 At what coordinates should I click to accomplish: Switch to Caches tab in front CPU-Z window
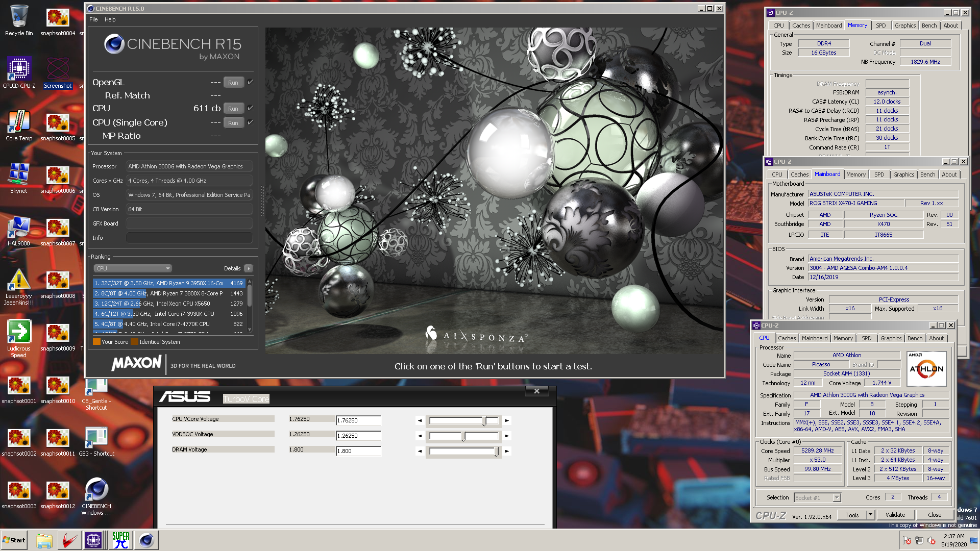[787, 338]
